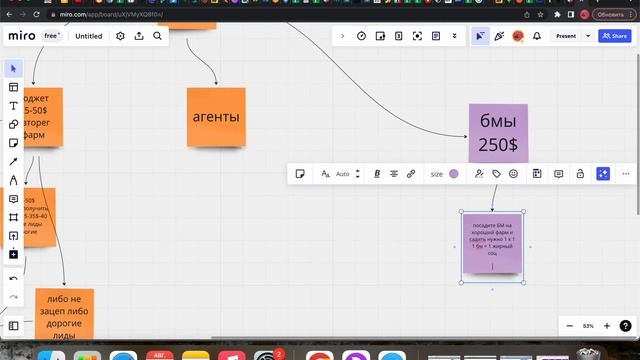Image resolution: width=640 pixels, height=360 pixels.
Task: Open the Present dropdown arrow
Action: pos(588,36)
